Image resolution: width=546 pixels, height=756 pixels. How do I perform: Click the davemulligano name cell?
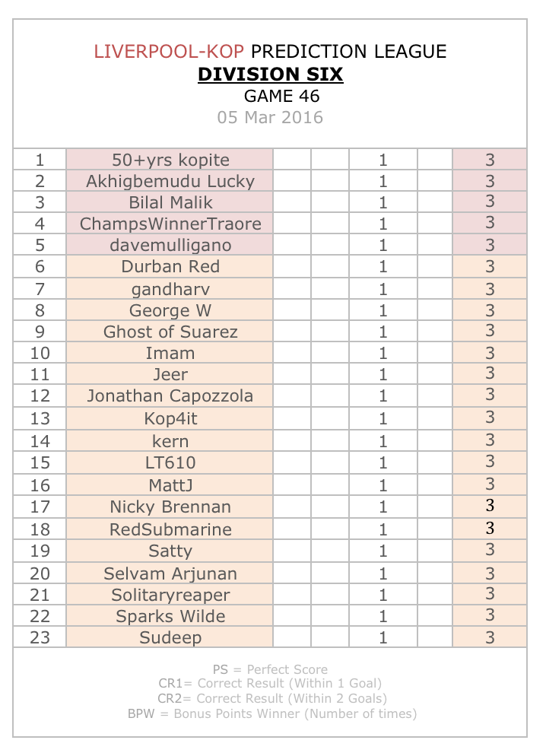coord(170,244)
